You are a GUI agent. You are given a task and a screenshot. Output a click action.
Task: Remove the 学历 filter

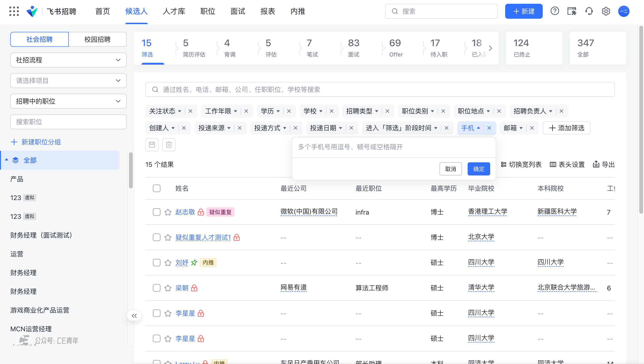tap(289, 111)
